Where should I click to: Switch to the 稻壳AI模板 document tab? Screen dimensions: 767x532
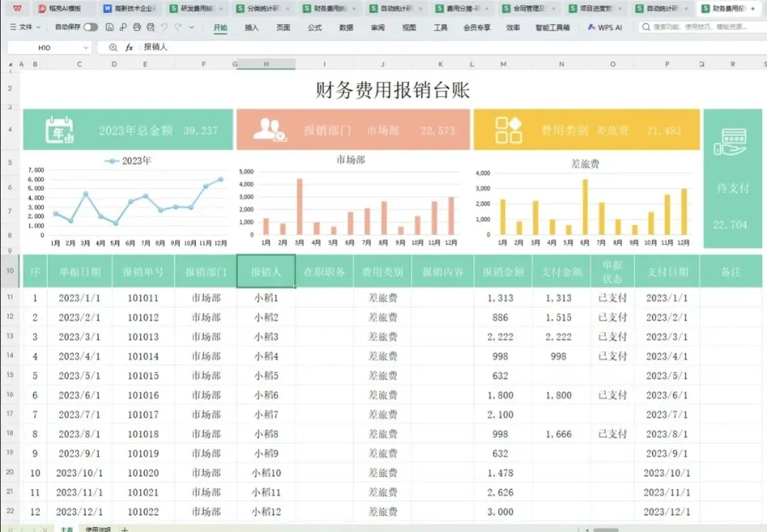click(x=64, y=9)
